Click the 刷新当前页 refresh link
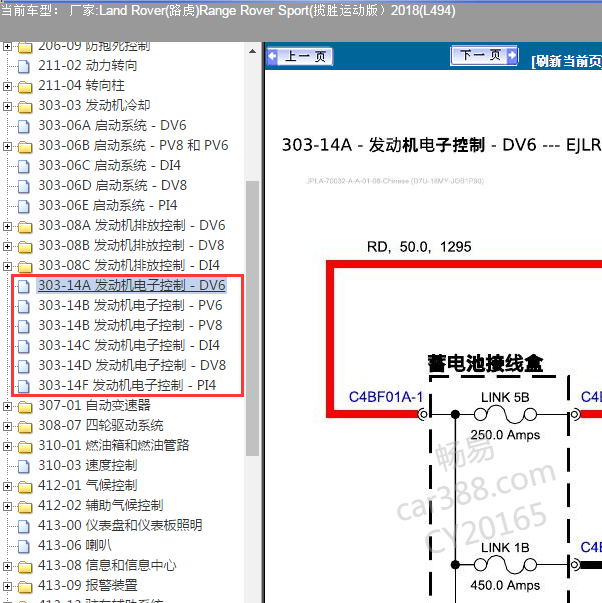This screenshot has width=602, height=603. click(x=567, y=60)
